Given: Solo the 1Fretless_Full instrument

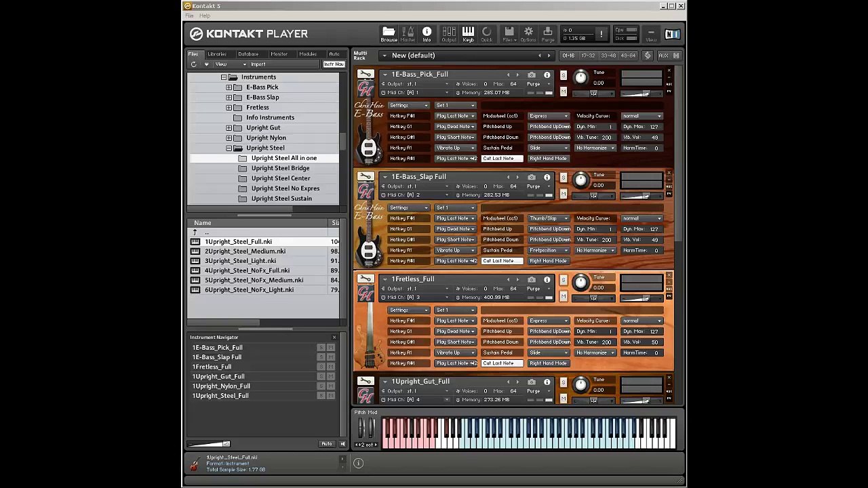Looking at the screenshot, I should [x=563, y=280].
